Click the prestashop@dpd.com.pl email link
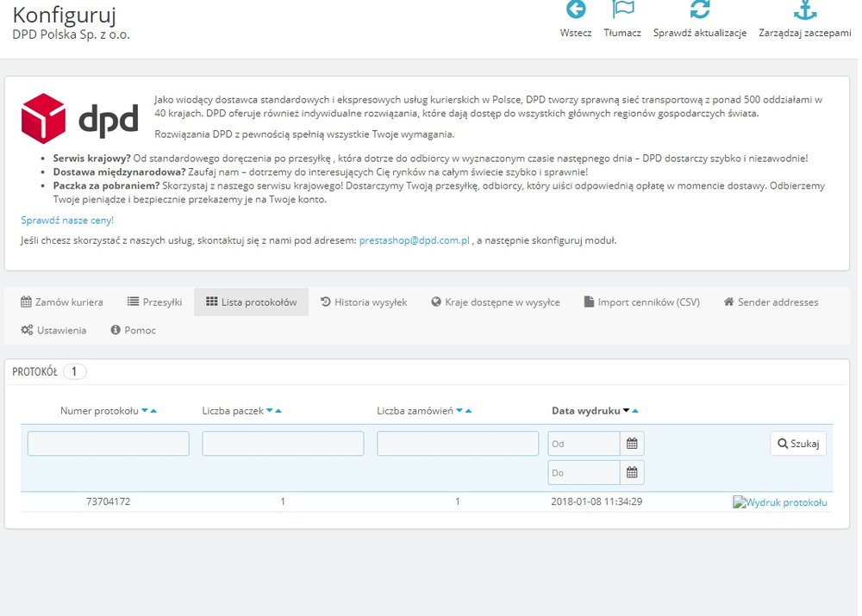 (415, 240)
